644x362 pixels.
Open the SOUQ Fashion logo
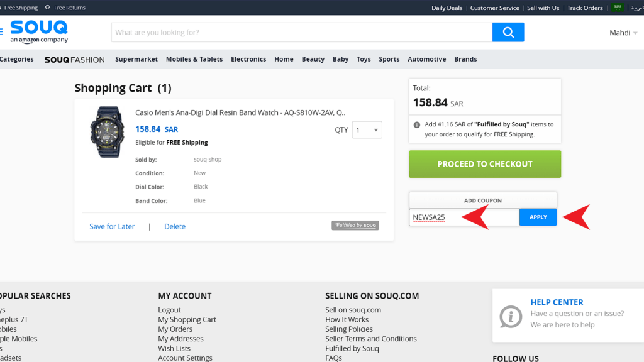(x=74, y=59)
